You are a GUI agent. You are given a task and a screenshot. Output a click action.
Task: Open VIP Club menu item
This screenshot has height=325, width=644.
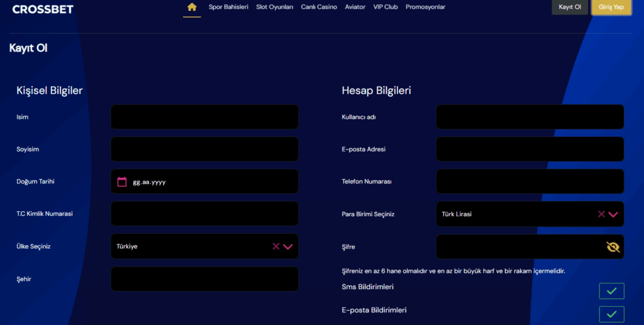click(386, 7)
